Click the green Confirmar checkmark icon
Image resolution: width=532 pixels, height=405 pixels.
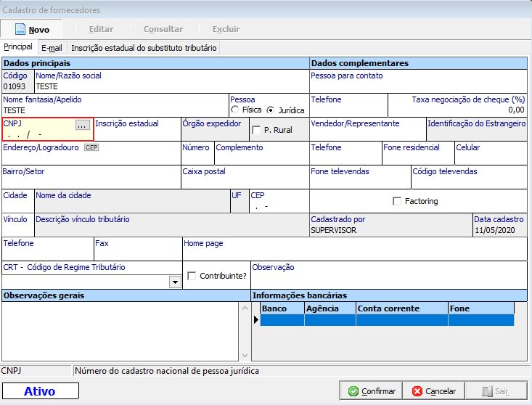(x=353, y=391)
